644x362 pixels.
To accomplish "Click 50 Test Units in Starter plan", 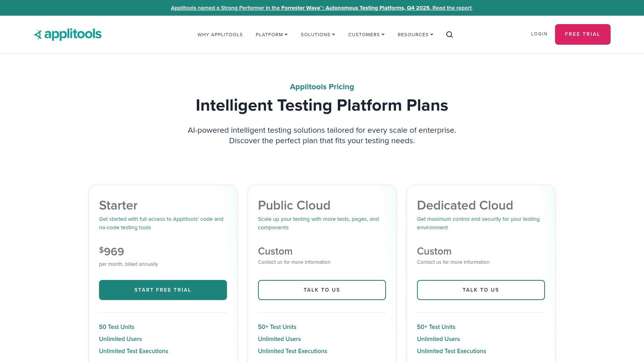I will pyautogui.click(x=117, y=327).
